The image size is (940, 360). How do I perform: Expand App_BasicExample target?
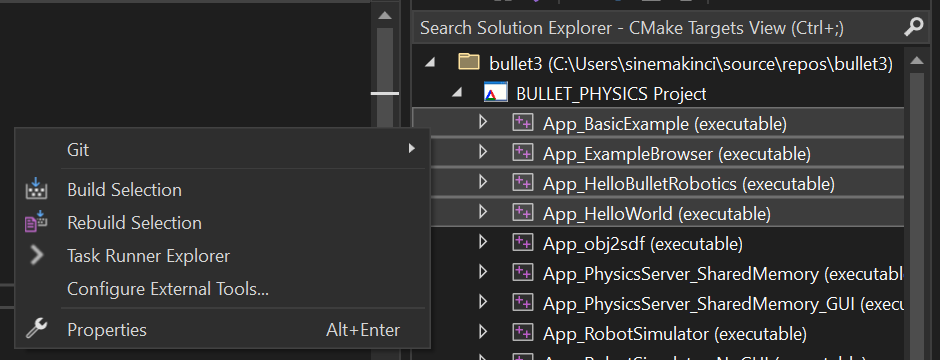[x=483, y=123]
